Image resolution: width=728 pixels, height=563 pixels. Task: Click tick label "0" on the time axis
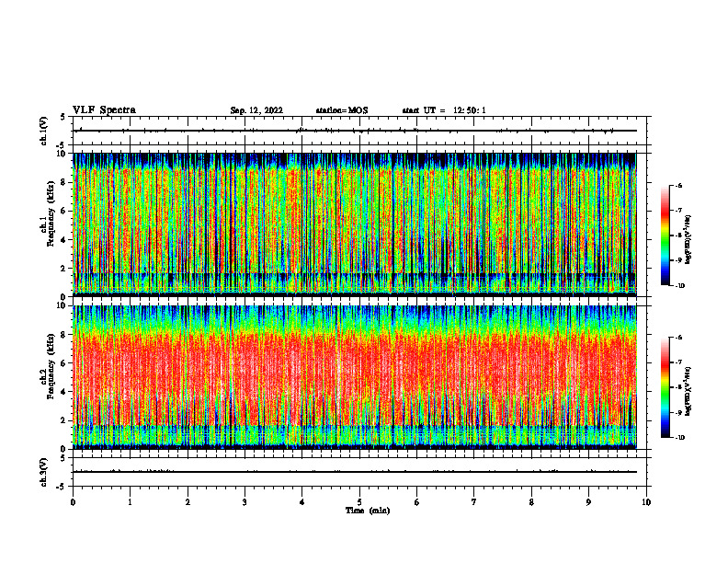point(73,502)
